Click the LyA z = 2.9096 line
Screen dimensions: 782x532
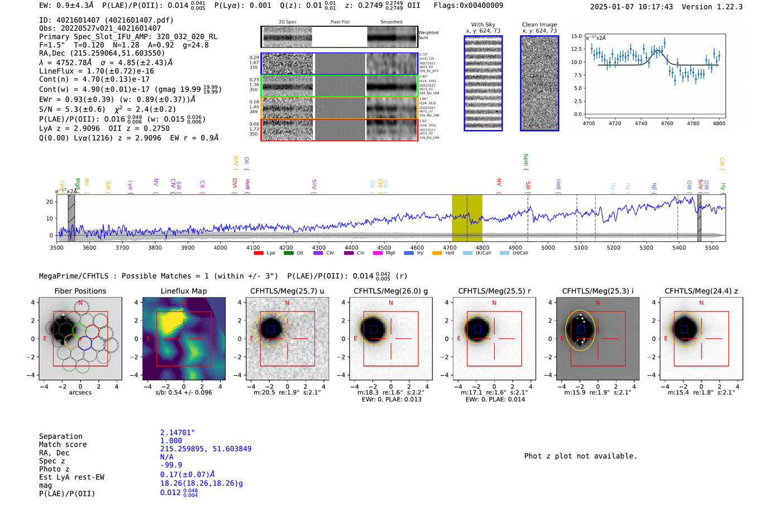[104, 128]
